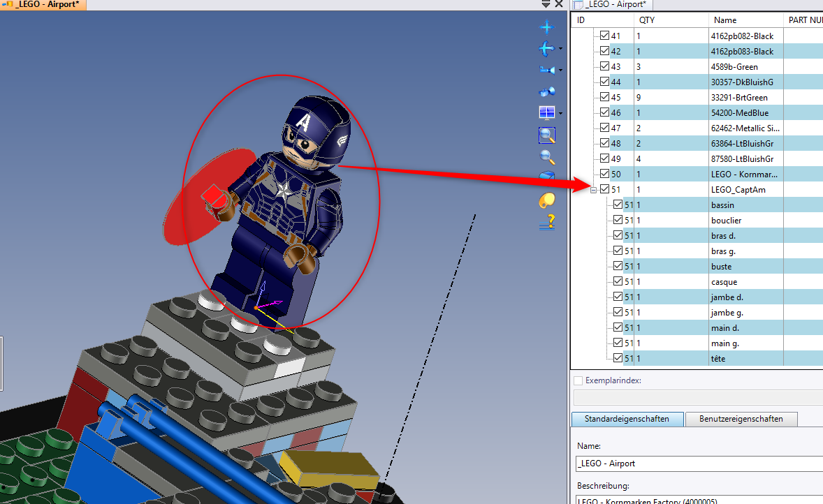The width and height of the screenshot is (823, 504).
Task: Toggle the checkbox for item 47
Action: pos(604,128)
